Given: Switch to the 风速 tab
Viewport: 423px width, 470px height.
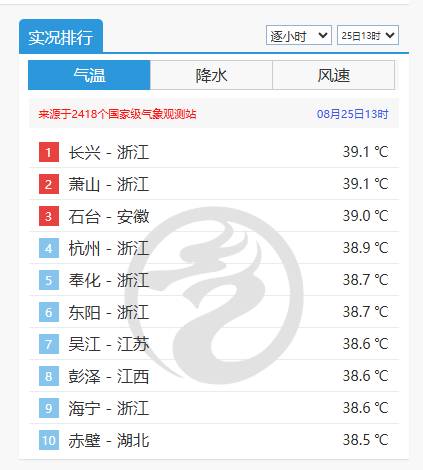Looking at the screenshot, I should pyautogui.click(x=334, y=75).
